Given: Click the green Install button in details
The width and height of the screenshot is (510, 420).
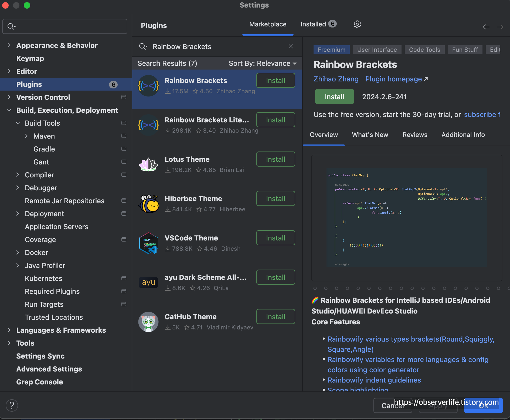Looking at the screenshot, I should pos(334,97).
